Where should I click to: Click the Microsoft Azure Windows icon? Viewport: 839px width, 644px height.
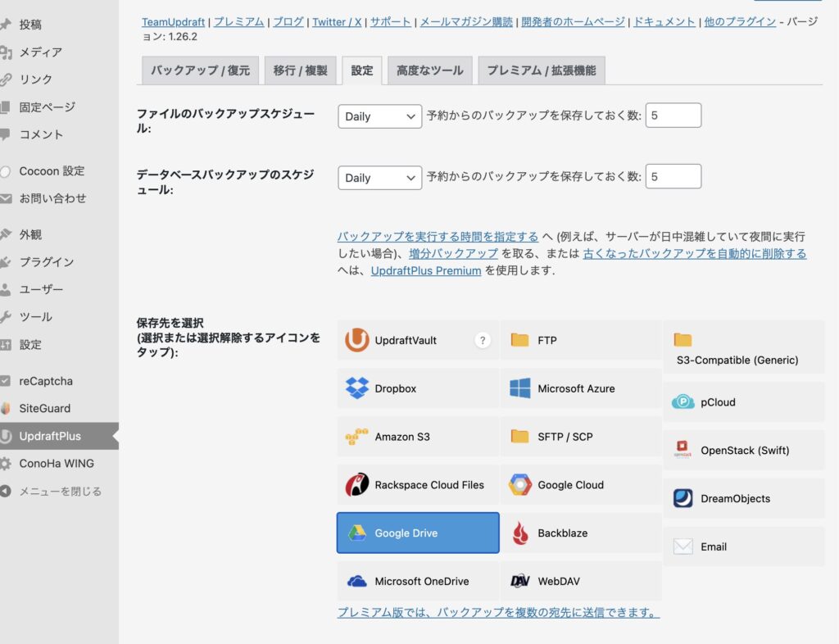click(x=519, y=388)
